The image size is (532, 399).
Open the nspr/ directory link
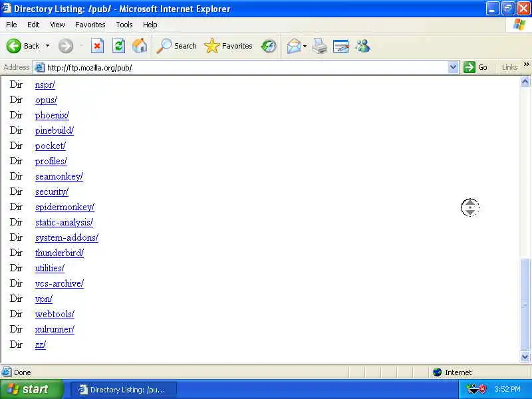[x=45, y=84]
